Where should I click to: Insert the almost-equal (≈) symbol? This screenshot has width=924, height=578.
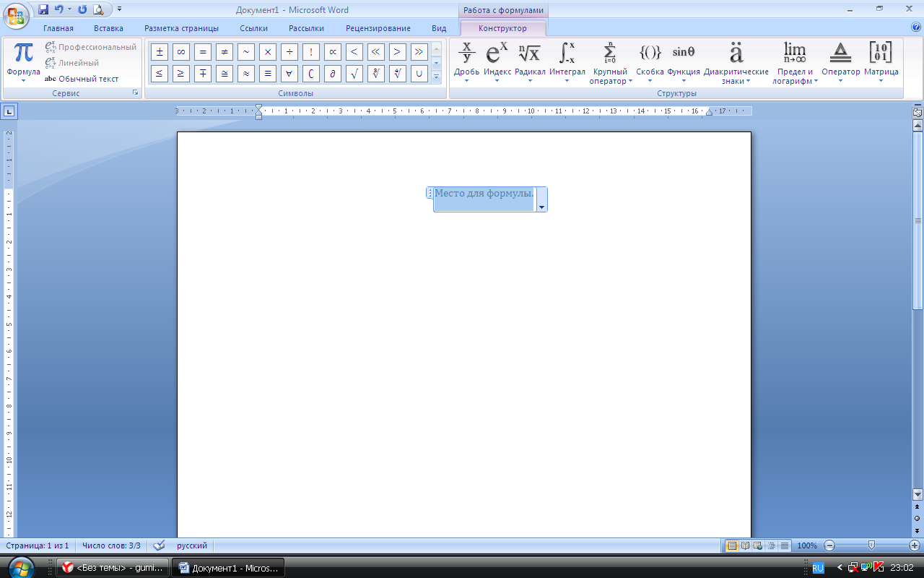245,74
